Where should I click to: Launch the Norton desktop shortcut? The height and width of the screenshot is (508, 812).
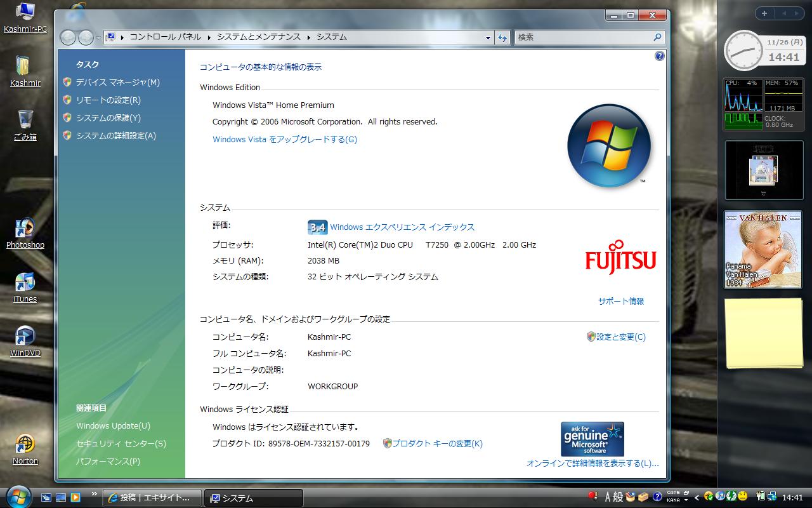tap(25, 450)
